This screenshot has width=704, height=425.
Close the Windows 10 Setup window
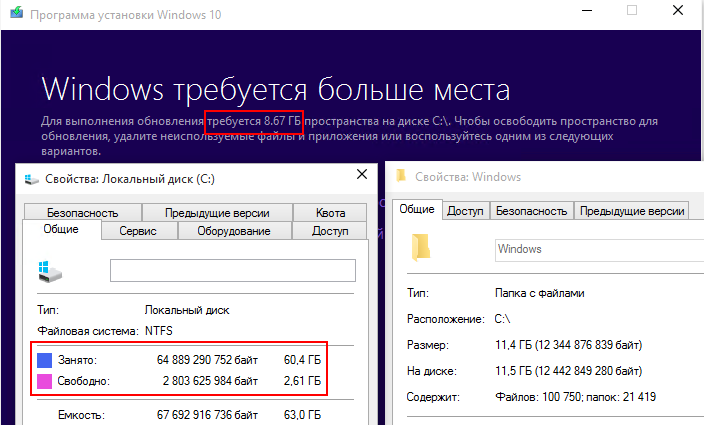tap(678, 10)
